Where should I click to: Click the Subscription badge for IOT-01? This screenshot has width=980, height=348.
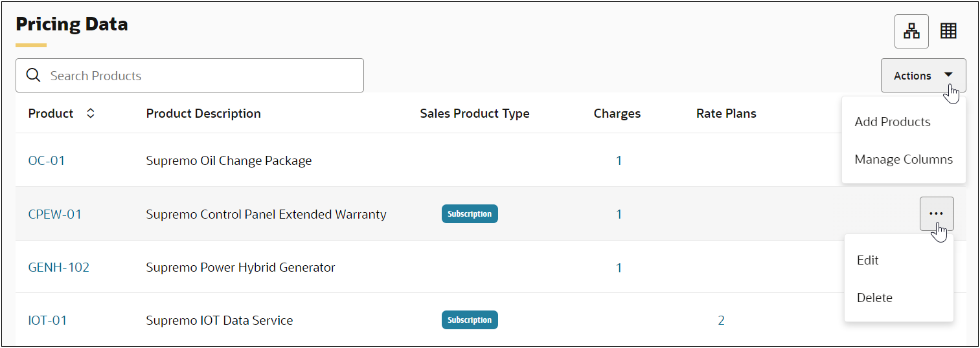pyautogui.click(x=470, y=320)
